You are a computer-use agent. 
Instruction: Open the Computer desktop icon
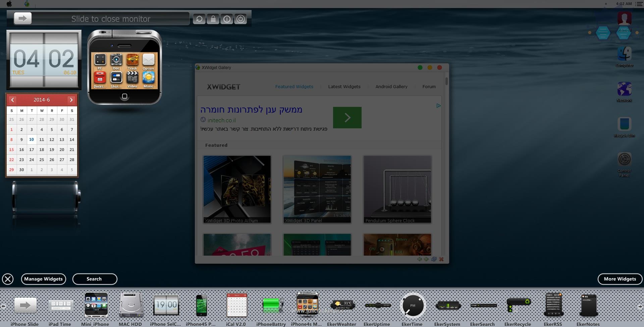624,56
